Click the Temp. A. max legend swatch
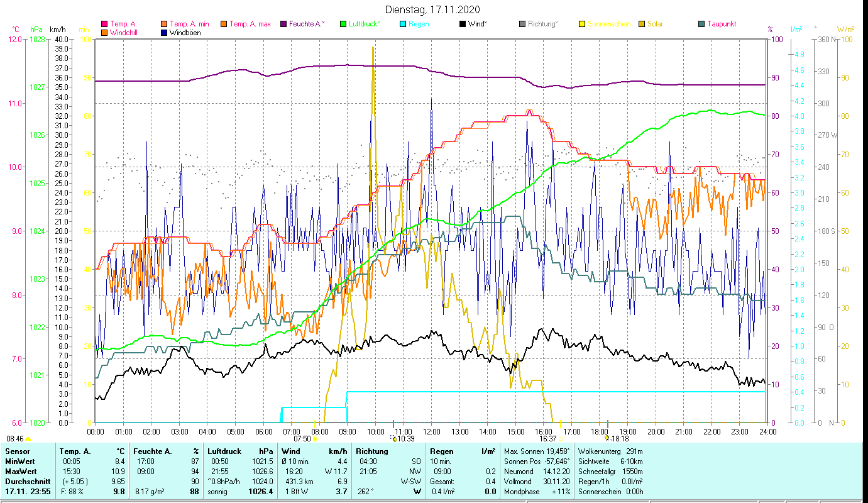Screen dimensions: 868x503 (x=224, y=25)
